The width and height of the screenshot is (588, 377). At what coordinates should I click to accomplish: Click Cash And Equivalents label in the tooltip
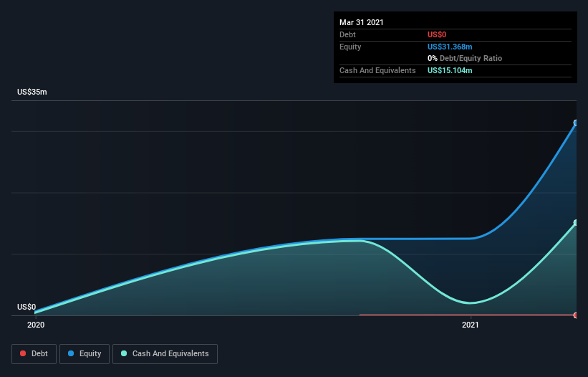pyautogui.click(x=377, y=70)
